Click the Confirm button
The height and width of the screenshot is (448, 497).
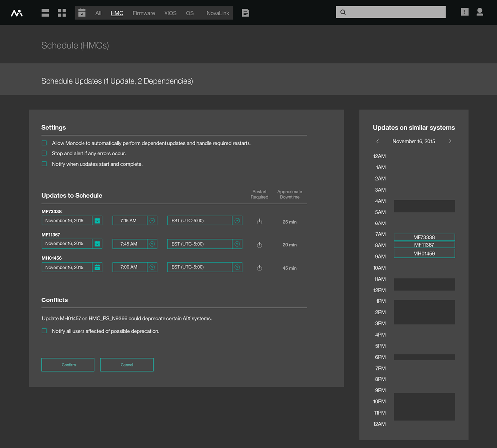[68, 365]
